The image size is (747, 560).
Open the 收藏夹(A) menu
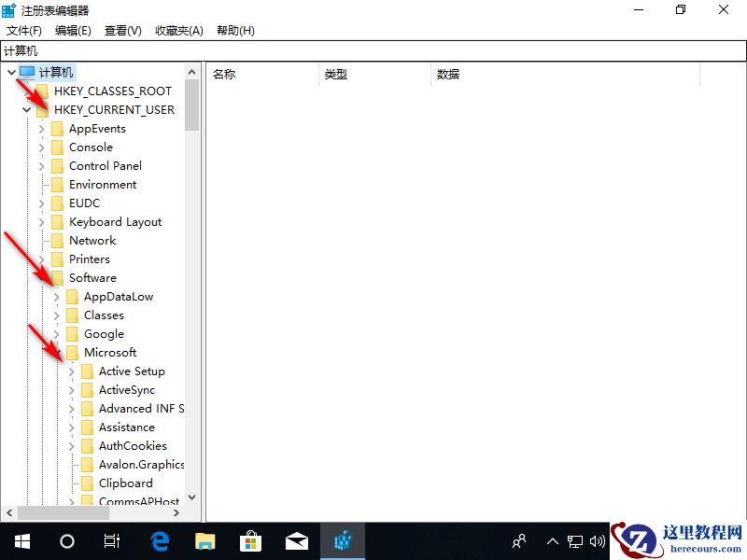[x=178, y=30]
